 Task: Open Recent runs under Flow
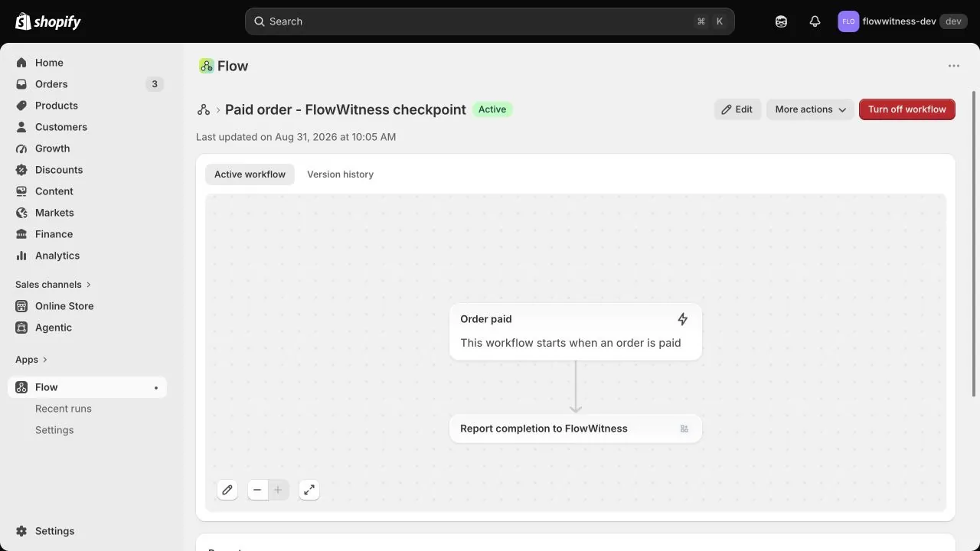click(87, 409)
